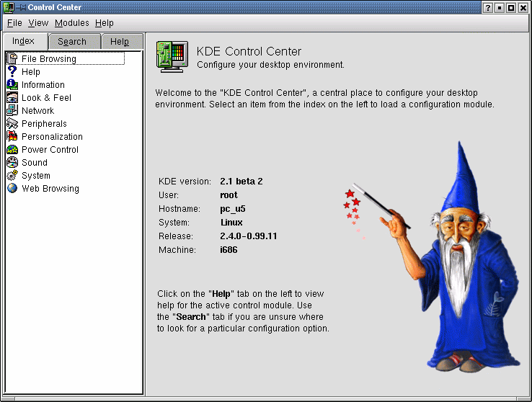The image size is (532, 402).
Task: Open the Web Browsing category
Action: click(50, 189)
